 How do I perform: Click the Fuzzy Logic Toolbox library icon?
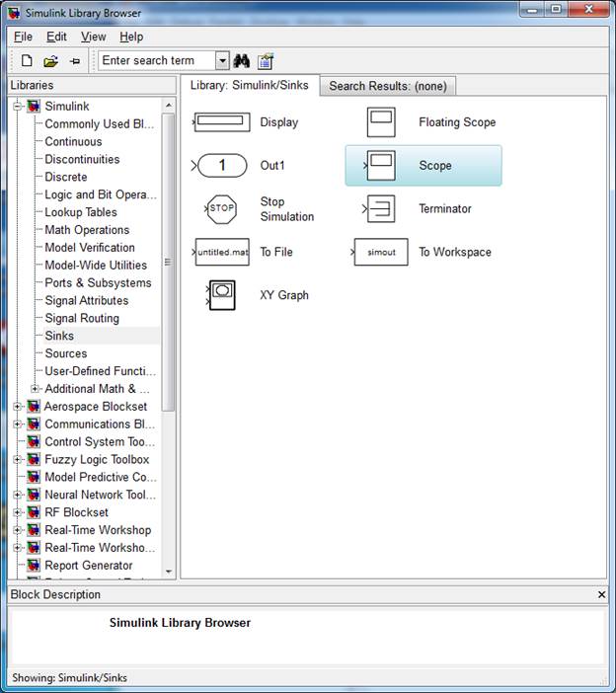click(x=34, y=459)
